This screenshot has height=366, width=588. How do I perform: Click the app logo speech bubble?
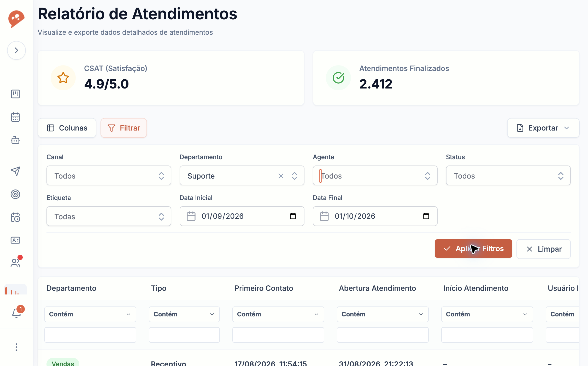point(16,19)
